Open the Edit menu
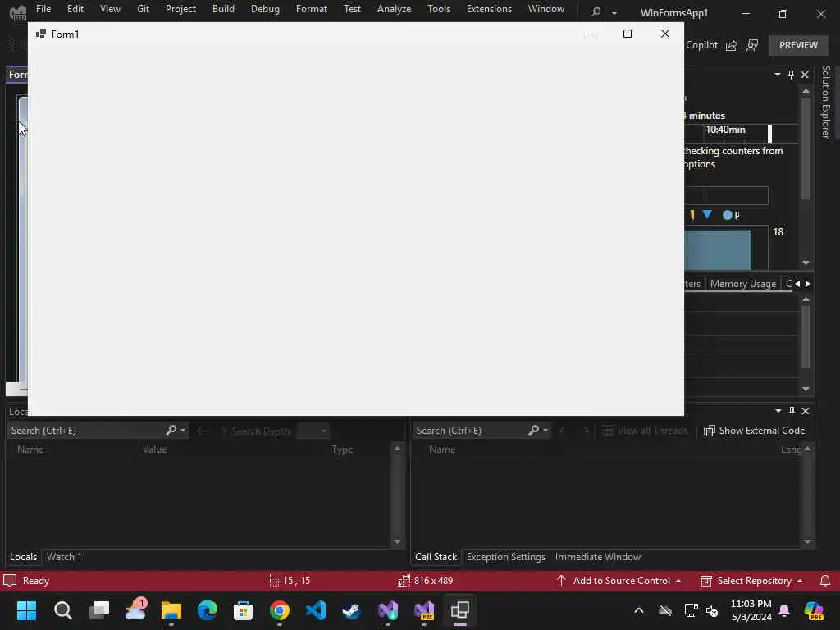 pyautogui.click(x=75, y=9)
